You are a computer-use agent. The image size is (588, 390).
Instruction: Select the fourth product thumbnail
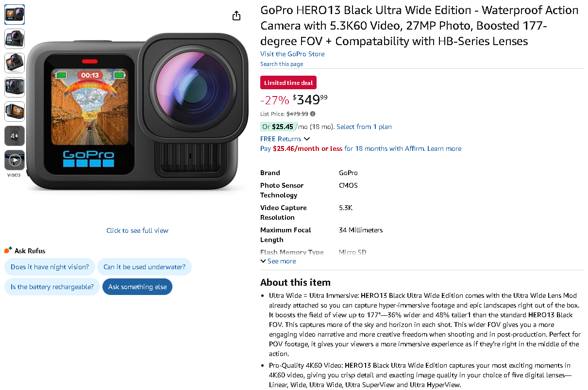click(x=15, y=87)
